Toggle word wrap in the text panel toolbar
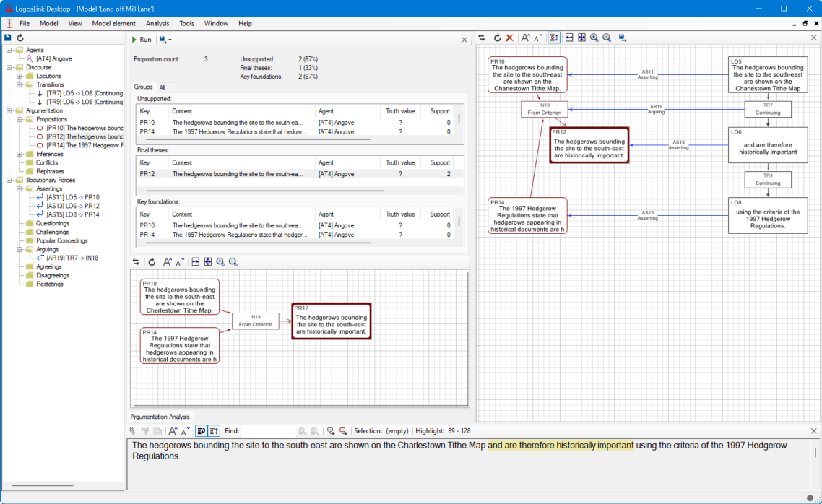The height and width of the screenshot is (504, 822). tap(202, 430)
